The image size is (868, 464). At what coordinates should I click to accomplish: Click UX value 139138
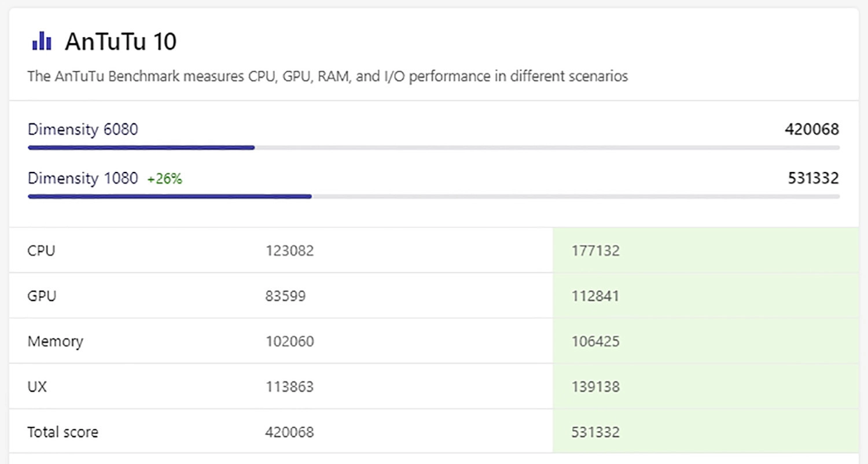pos(595,386)
